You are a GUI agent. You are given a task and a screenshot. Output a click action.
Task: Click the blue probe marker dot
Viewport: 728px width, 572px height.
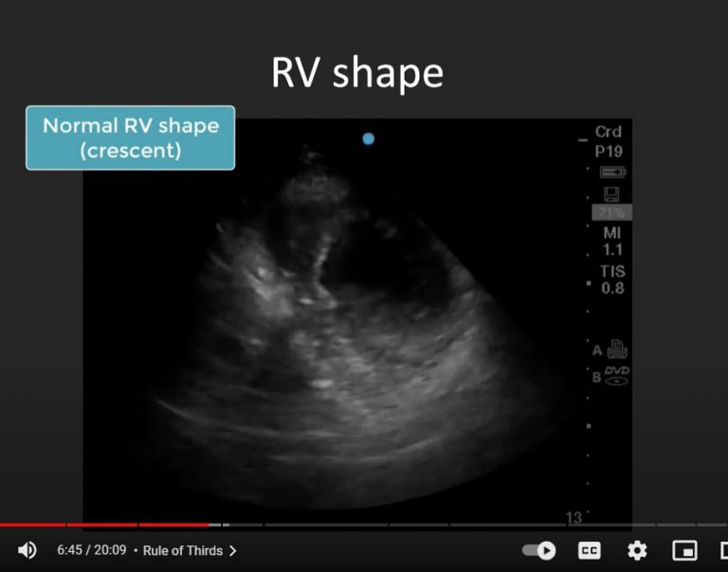coord(369,138)
